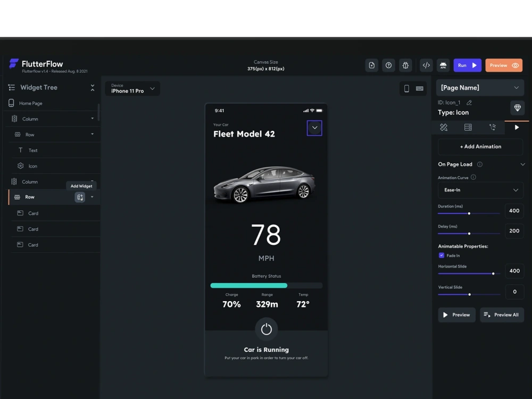Click the Run button
This screenshot has width=532, height=399.
(467, 65)
